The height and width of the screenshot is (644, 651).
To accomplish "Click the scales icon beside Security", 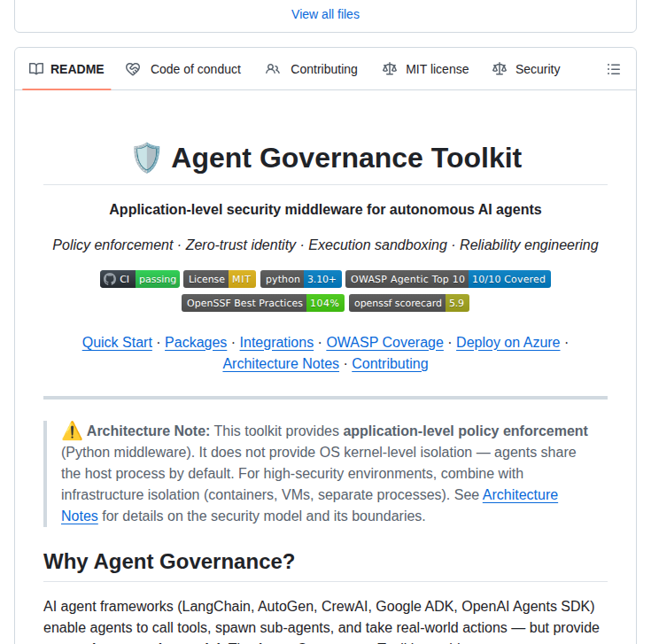I will 500,69.
